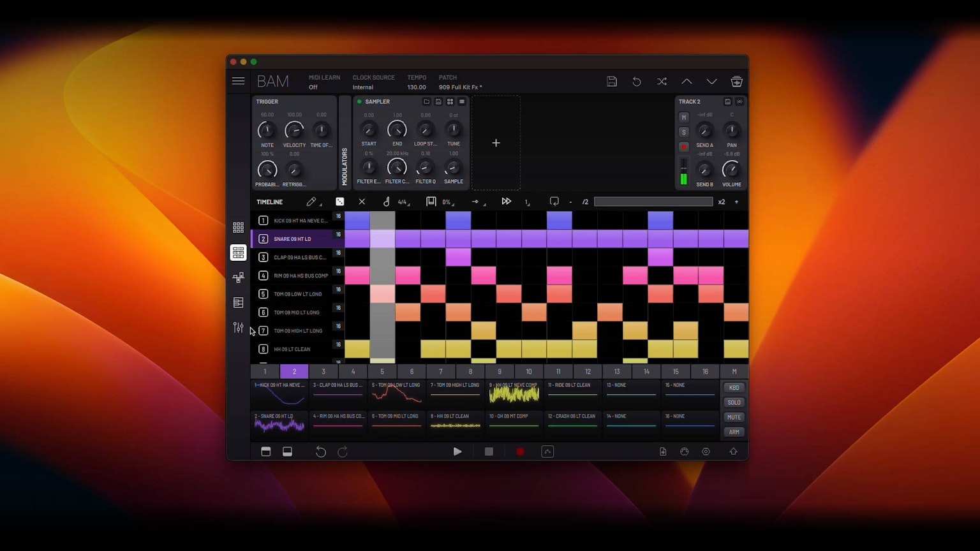This screenshot has width=980, height=551.
Task: Click the shuffle patch icon in the top toolbar
Action: pos(662,82)
